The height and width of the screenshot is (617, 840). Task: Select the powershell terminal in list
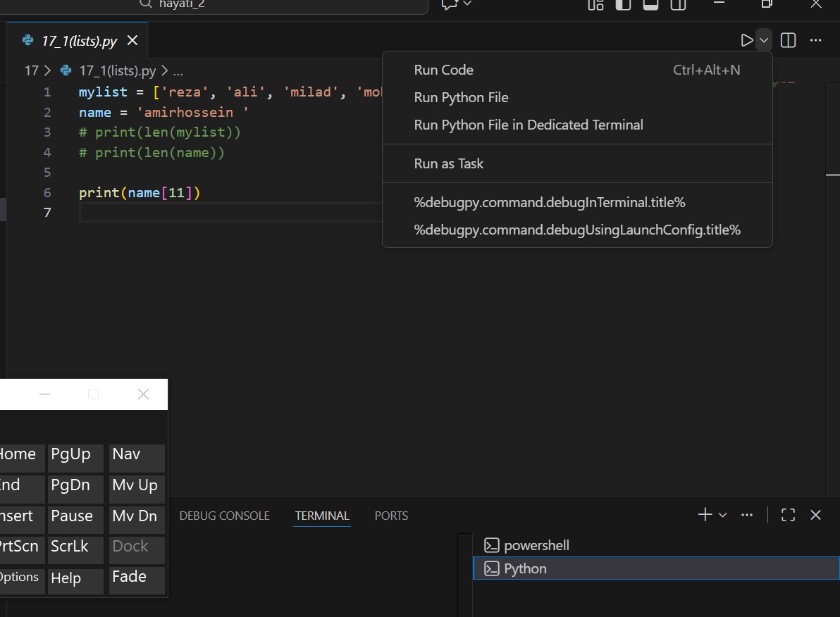(x=536, y=545)
